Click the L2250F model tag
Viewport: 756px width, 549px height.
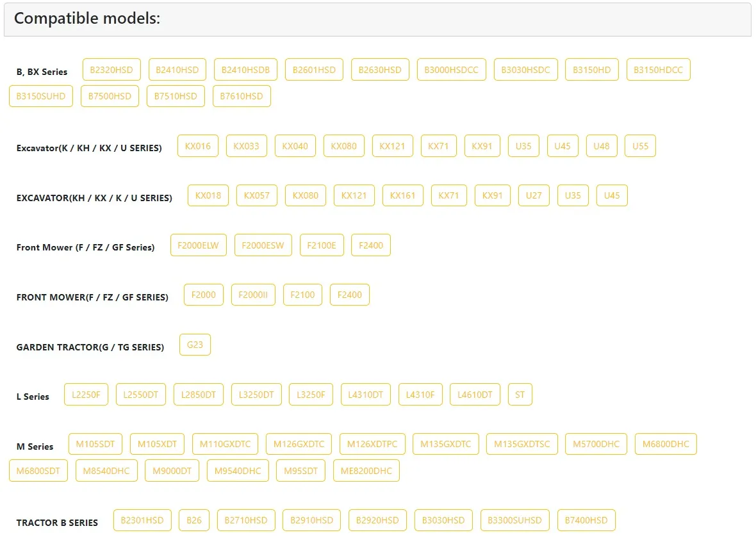tap(86, 395)
